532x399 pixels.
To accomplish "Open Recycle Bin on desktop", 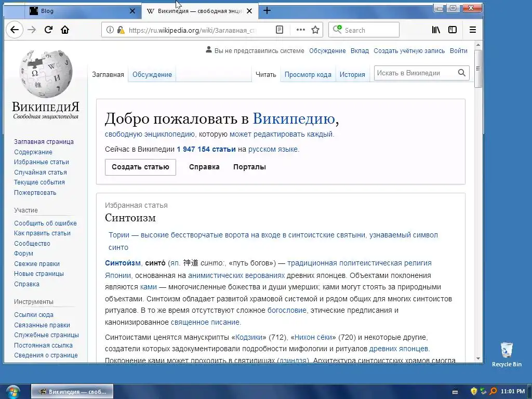I will (x=506, y=354).
